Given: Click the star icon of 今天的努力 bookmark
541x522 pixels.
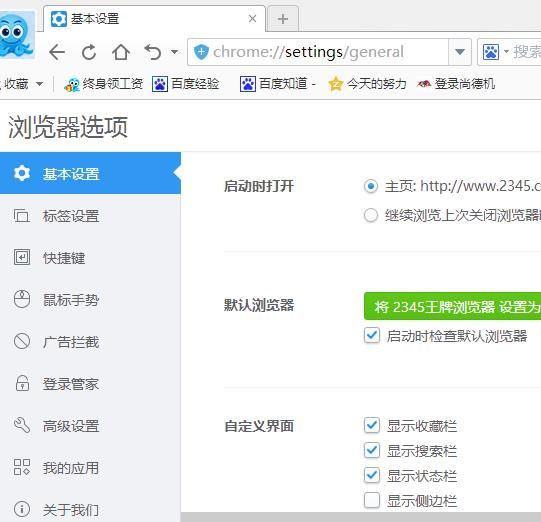Looking at the screenshot, I should click(335, 84).
